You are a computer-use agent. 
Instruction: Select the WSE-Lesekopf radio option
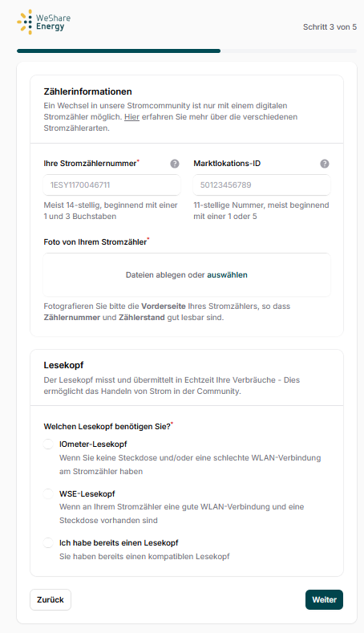[48, 493]
